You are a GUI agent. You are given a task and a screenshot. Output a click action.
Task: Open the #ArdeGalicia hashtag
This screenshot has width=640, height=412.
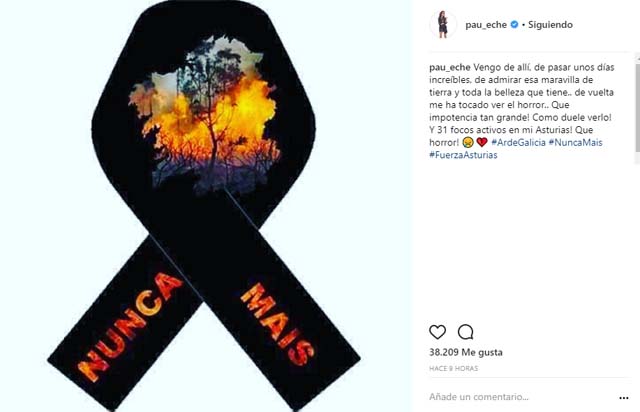518,143
